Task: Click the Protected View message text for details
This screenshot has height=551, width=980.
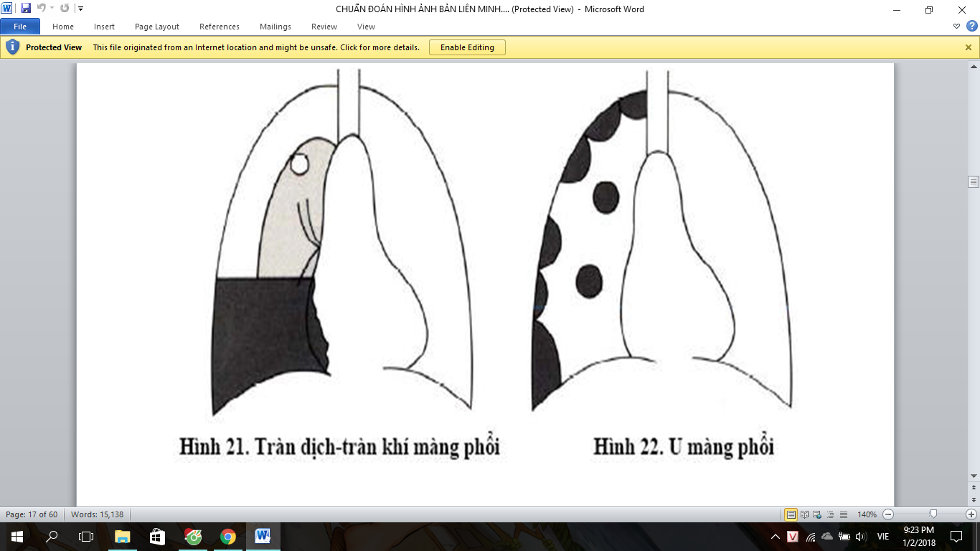Action: 256,47
